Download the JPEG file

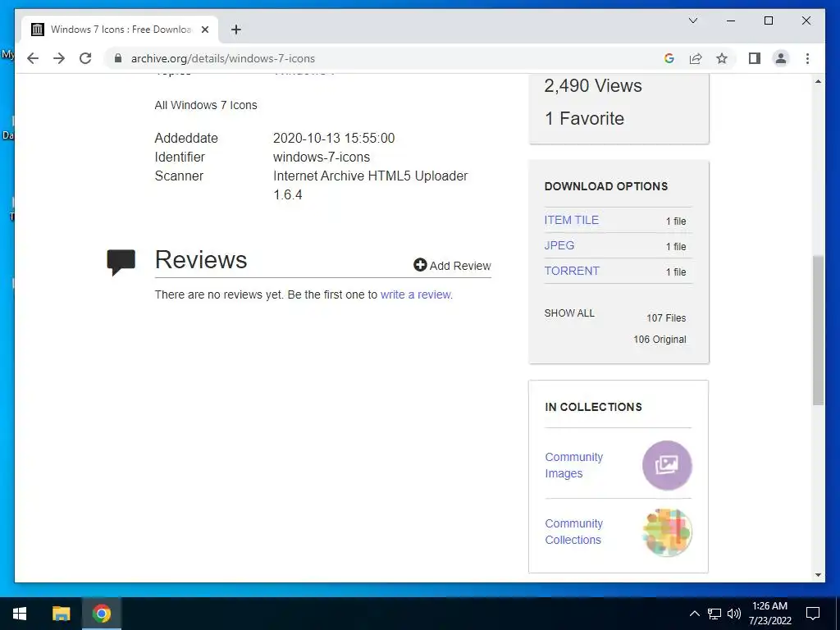(559, 245)
